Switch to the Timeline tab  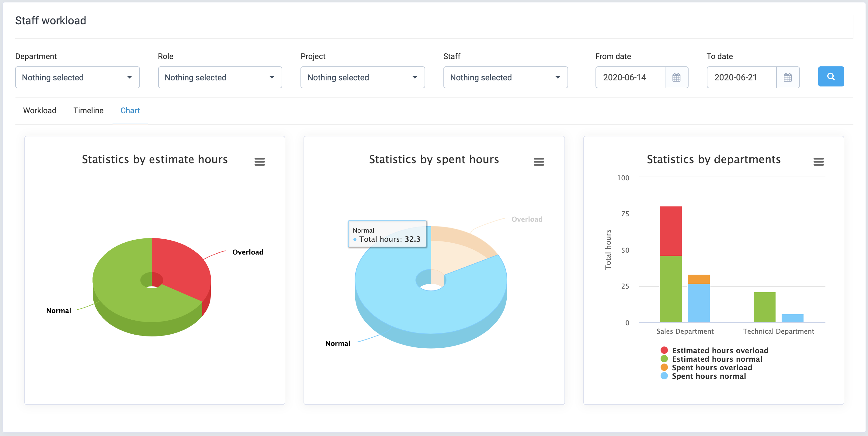click(x=88, y=110)
